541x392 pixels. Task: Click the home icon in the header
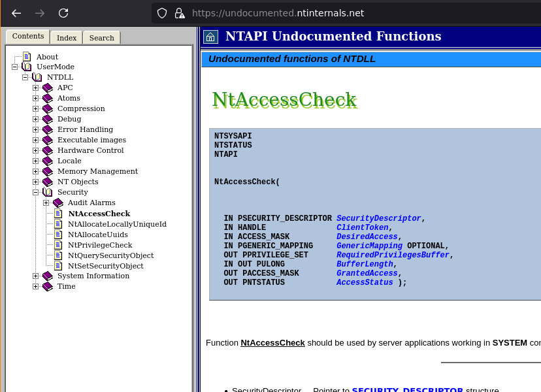tap(210, 37)
